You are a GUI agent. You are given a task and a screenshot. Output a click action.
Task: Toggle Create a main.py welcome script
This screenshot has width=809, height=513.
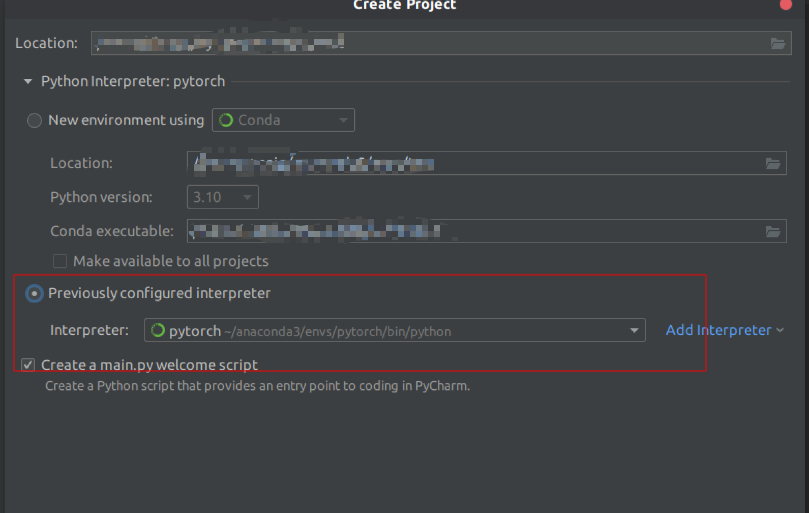(x=28, y=365)
